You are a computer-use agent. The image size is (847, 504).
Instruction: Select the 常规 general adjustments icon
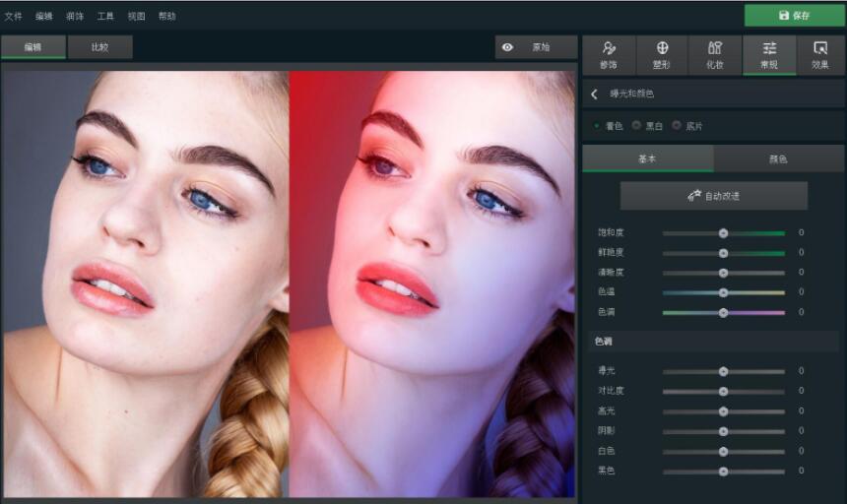point(769,48)
